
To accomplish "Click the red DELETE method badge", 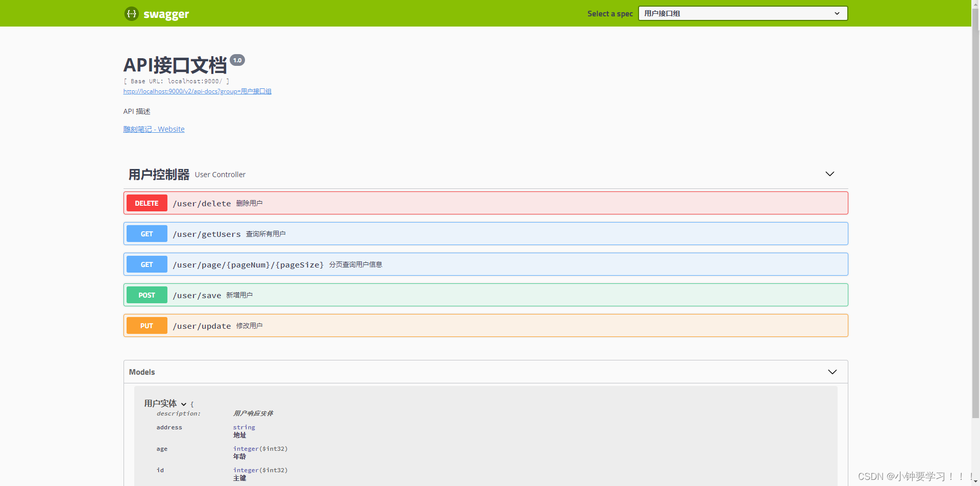I will pos(146,203).
